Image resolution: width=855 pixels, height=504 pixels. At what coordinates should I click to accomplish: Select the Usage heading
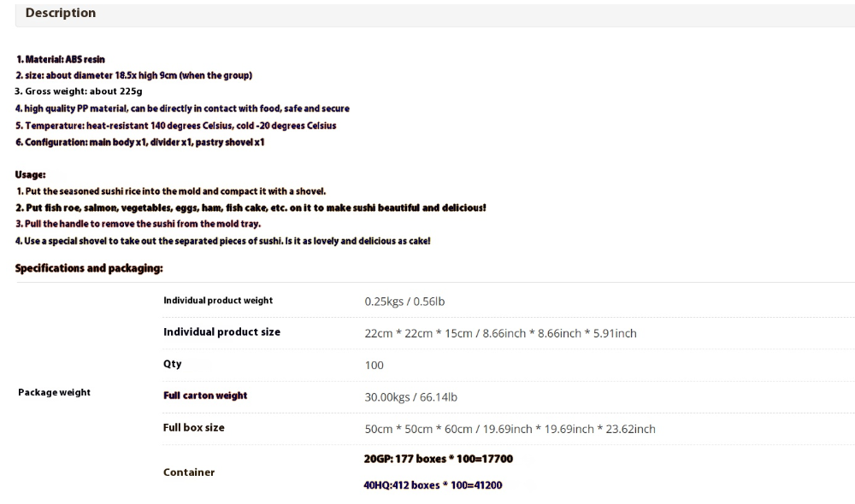pos(31,175)
